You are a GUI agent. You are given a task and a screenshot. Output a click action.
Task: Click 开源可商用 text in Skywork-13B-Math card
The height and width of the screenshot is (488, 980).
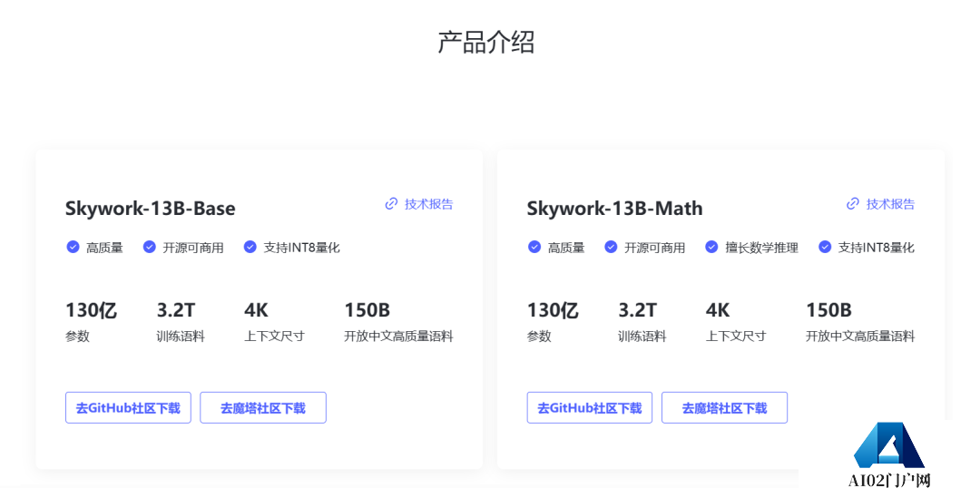click(x=654, y=248)
